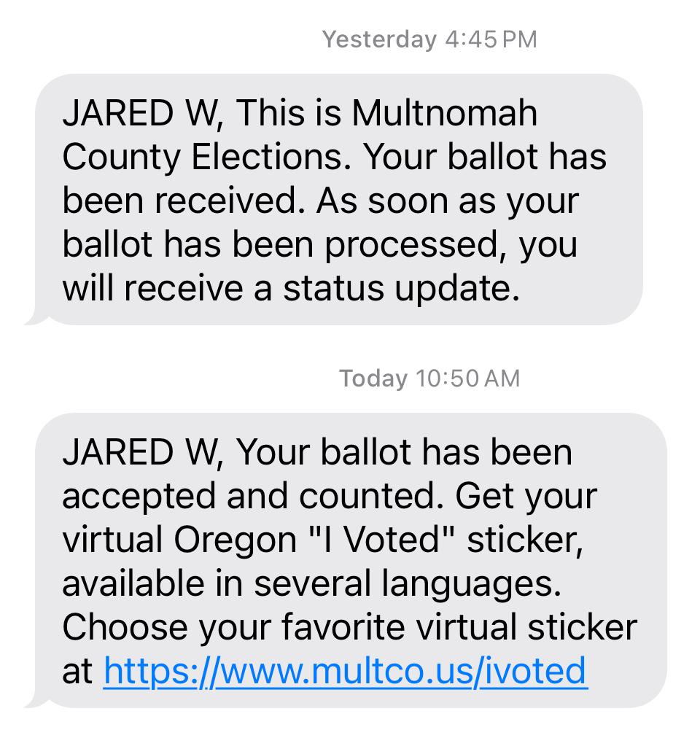Click the text "accepted and counted"
700x738 pixels.
[252, 497]
